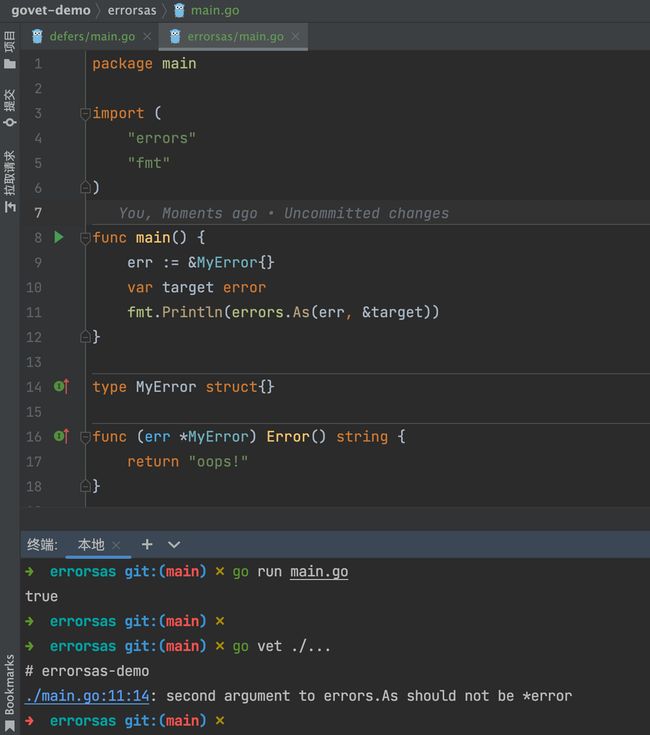Click the implements marker next to type MyError
The width and height of the screenshot is (650, 735).
(61, 387)
